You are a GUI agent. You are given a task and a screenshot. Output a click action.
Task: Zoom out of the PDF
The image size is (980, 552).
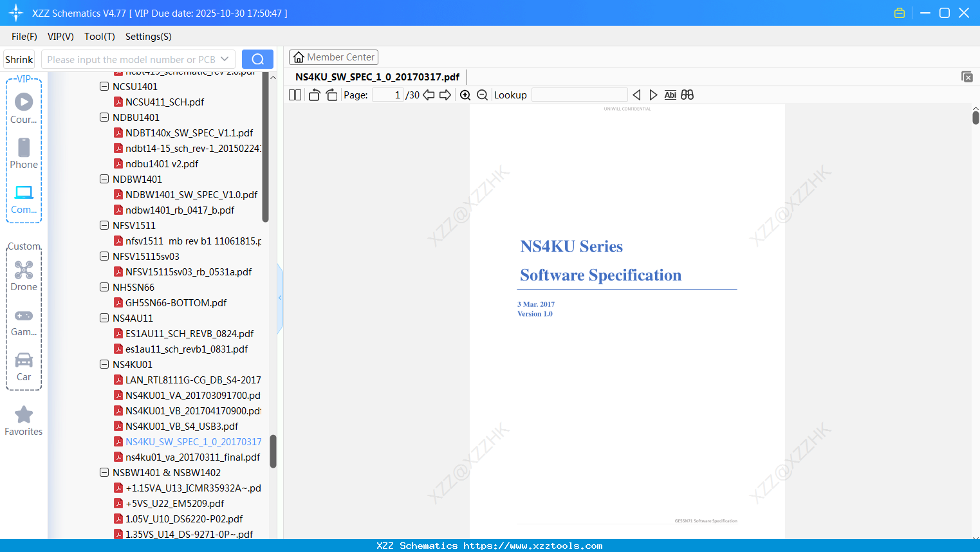point(482,95)
